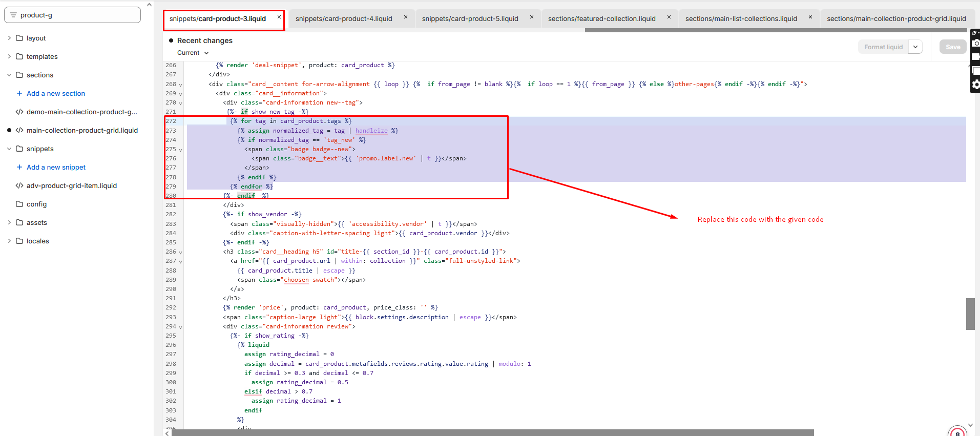Expand the layout folder
The height and width of the screenshot is (436, 980).
(9, 38)
